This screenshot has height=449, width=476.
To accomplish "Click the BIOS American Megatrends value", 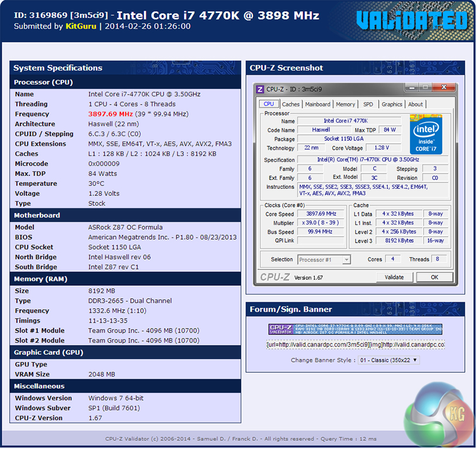I will pos(162,237).
